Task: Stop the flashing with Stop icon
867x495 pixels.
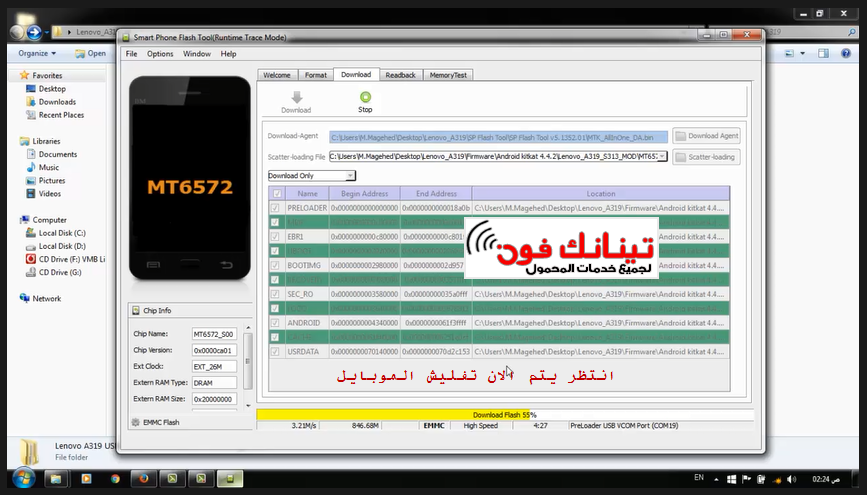Action: click(x=365, y=97)
